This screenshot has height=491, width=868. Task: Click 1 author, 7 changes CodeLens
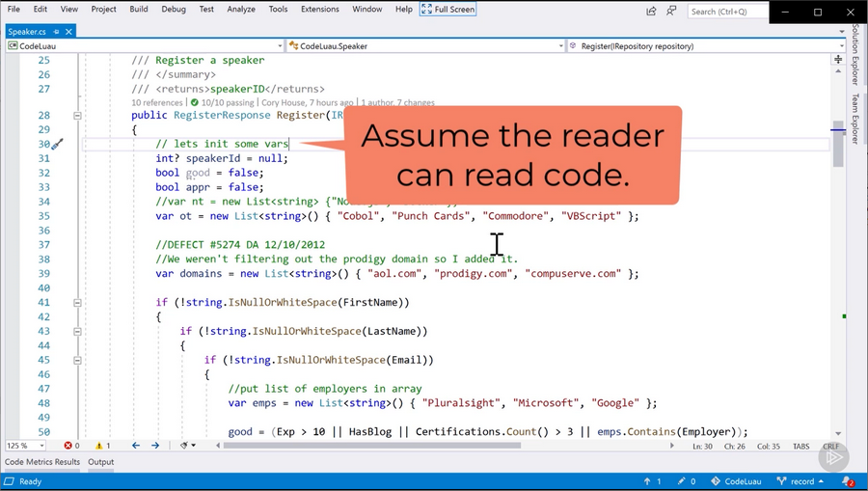coord(398,102)
